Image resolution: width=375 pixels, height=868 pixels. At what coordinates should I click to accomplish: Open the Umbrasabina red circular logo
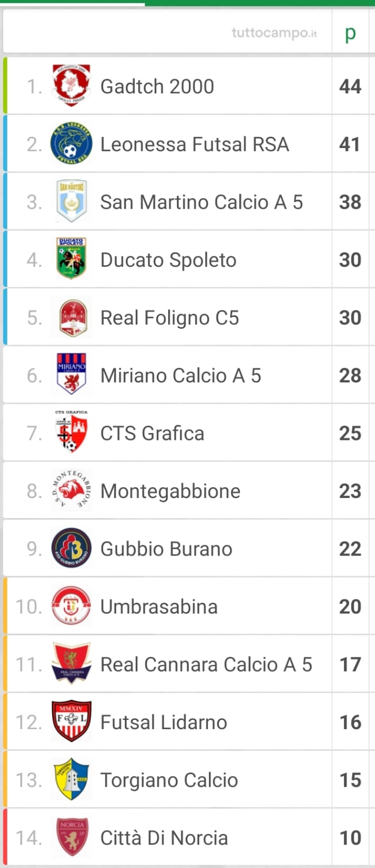tap(71, 606)
